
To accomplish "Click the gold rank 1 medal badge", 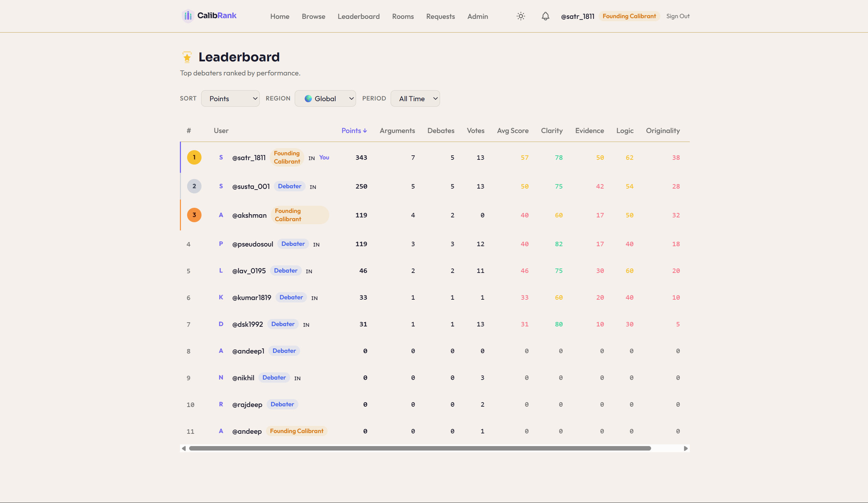I will click(x=194, y=157).
